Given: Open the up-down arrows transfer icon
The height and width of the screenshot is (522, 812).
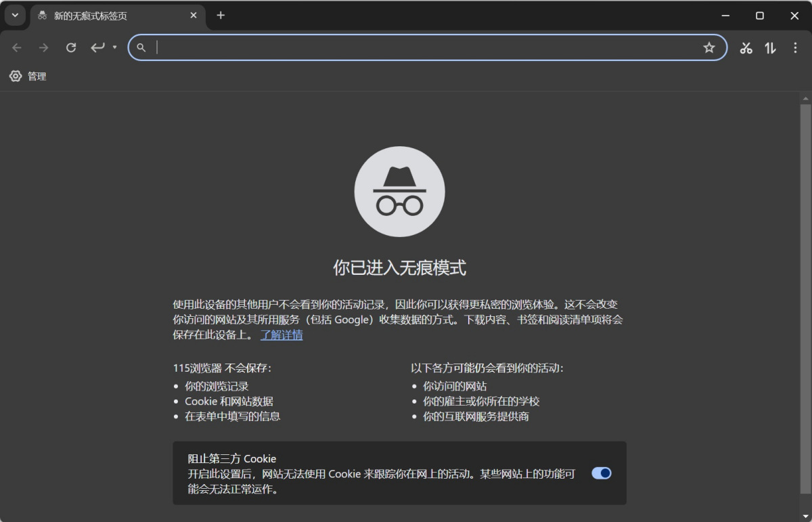Looking at the screenshot, I should (770, 47).
